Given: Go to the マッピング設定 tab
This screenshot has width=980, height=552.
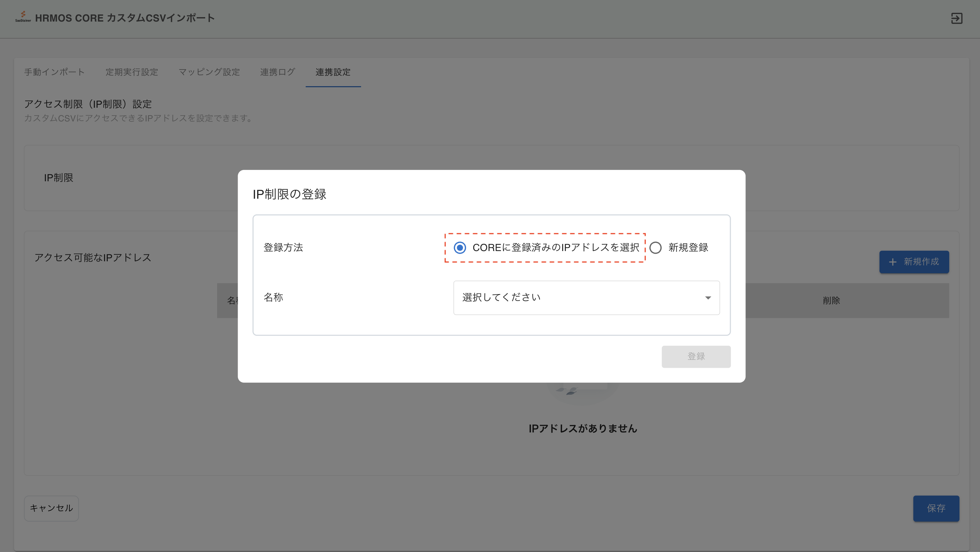Looking at the screenshot, I should coord(209,72).
